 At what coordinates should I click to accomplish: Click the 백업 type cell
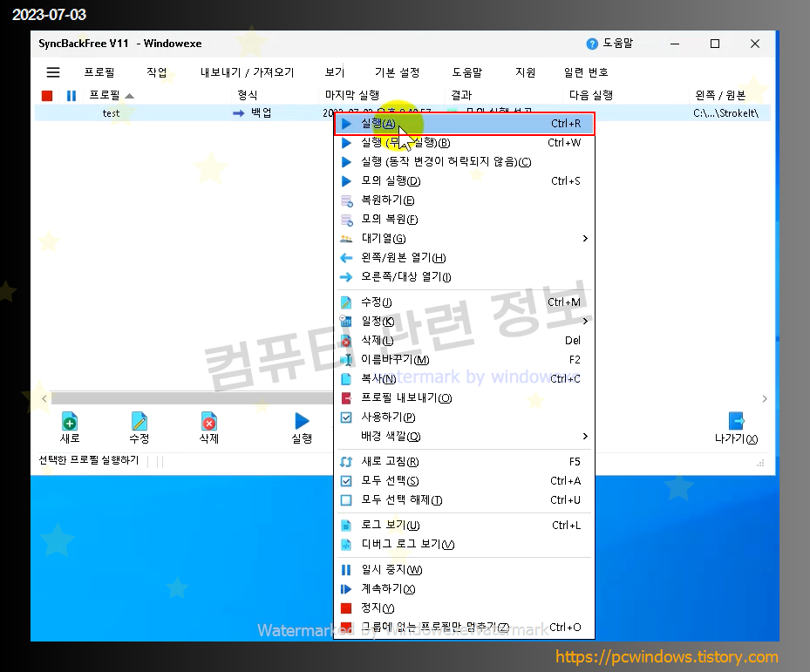tap(252, 113)
